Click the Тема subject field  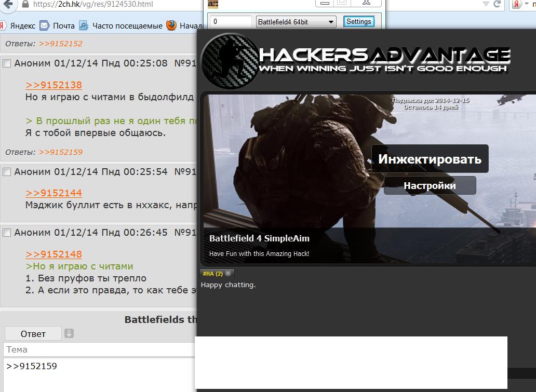tap(99, 349)
